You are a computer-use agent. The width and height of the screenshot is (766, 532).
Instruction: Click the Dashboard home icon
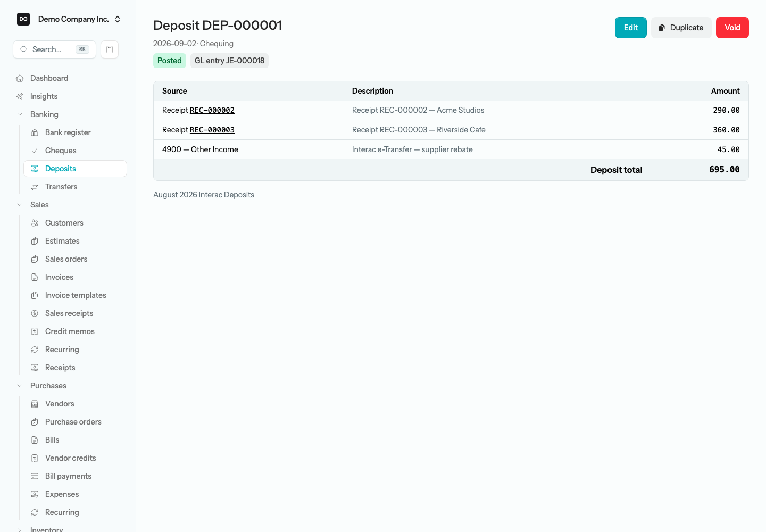20,78
